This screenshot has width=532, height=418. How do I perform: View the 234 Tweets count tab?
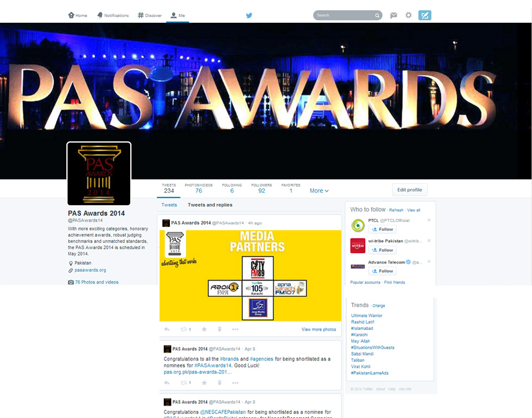(x=169, y=188)
